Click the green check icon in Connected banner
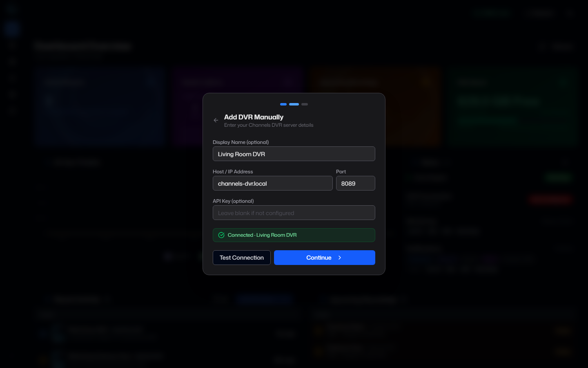This screenshot has height=368, width=588. pos(221,235)
